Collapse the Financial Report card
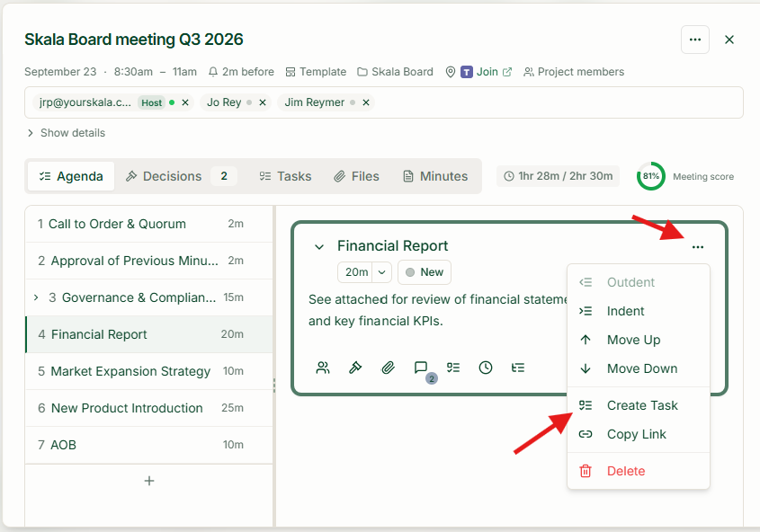Screen dimensions: 760x532 (319, 247)
